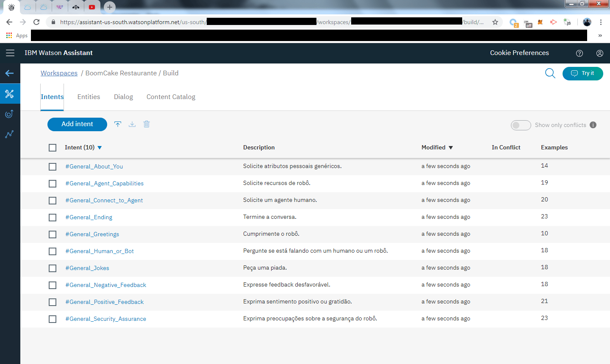Check the box for #General_Human_or_Bot
Screen dimensions: 610x364
point(53,251)
